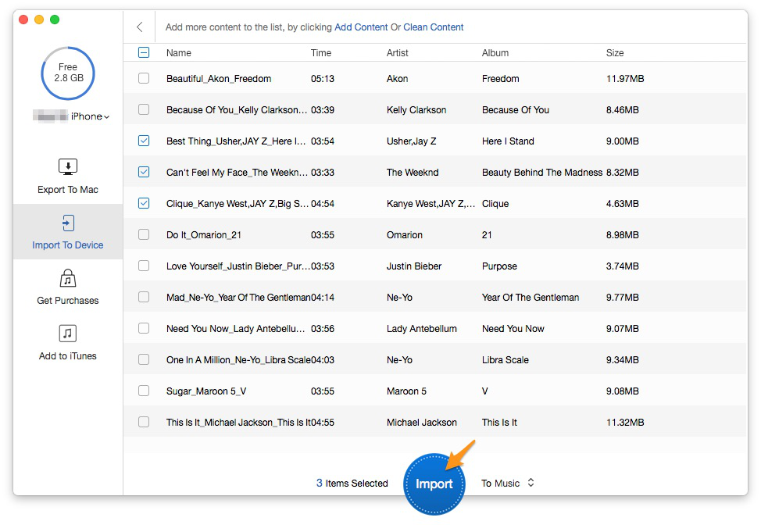Click the Add to iTunes music note icon
Screen dimensions: 761x532
pos(68,334)
